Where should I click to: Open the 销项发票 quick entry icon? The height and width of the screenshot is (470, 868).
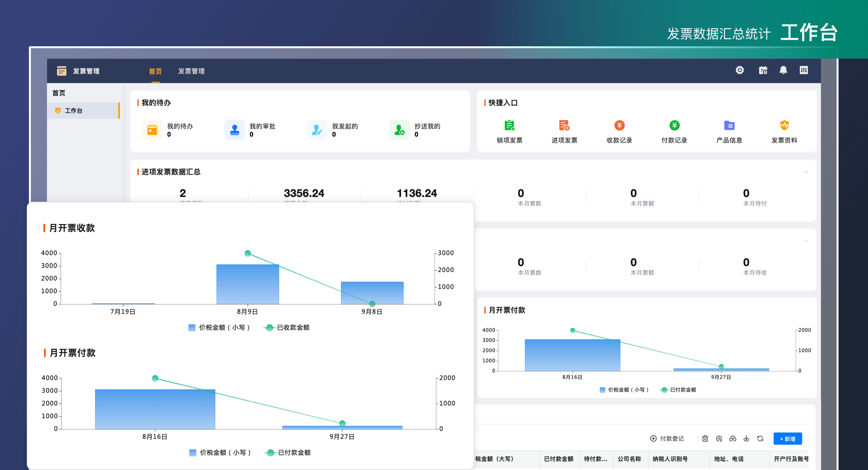509,125
